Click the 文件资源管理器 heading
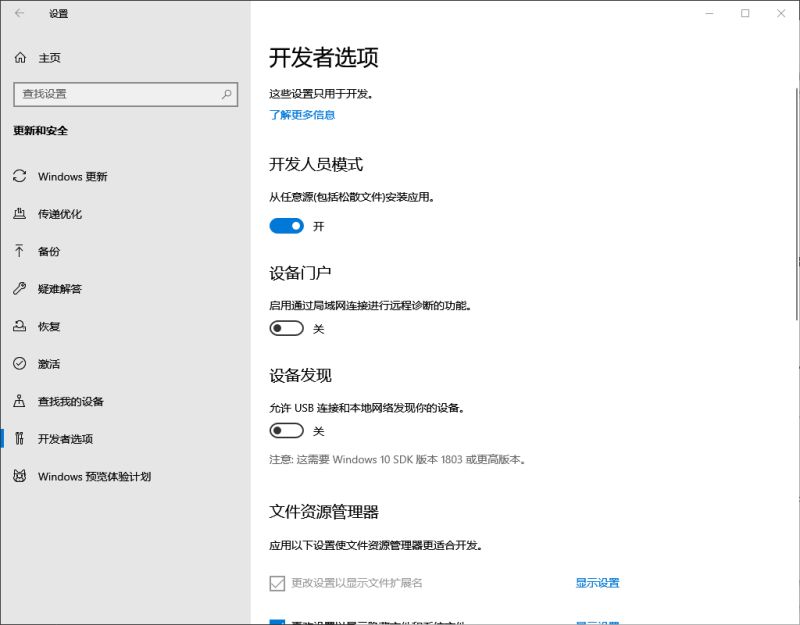 323,512
